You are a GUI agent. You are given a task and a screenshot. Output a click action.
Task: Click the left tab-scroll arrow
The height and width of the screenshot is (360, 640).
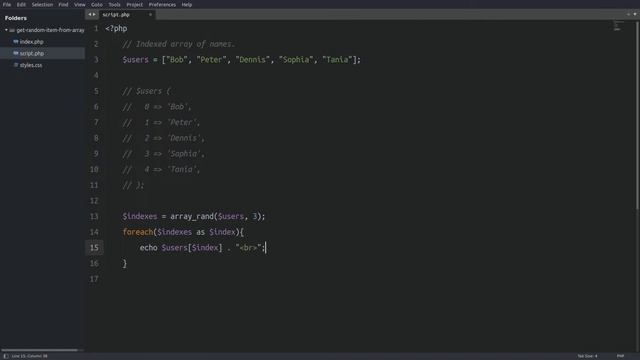89,15
